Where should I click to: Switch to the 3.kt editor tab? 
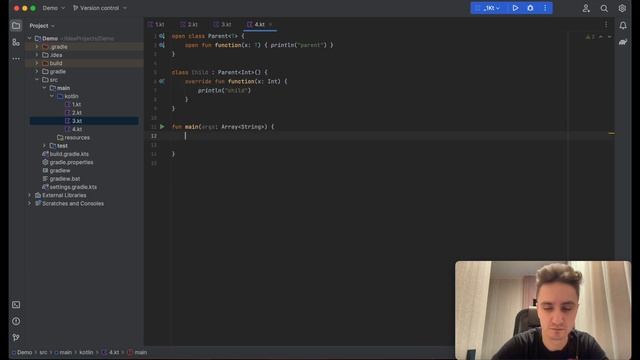(x=222, y=24)
